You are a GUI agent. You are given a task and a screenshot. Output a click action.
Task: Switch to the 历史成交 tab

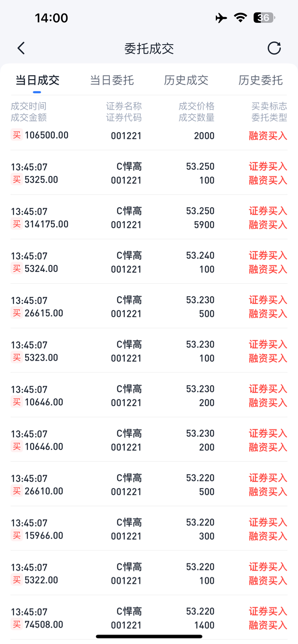point(186,80)
